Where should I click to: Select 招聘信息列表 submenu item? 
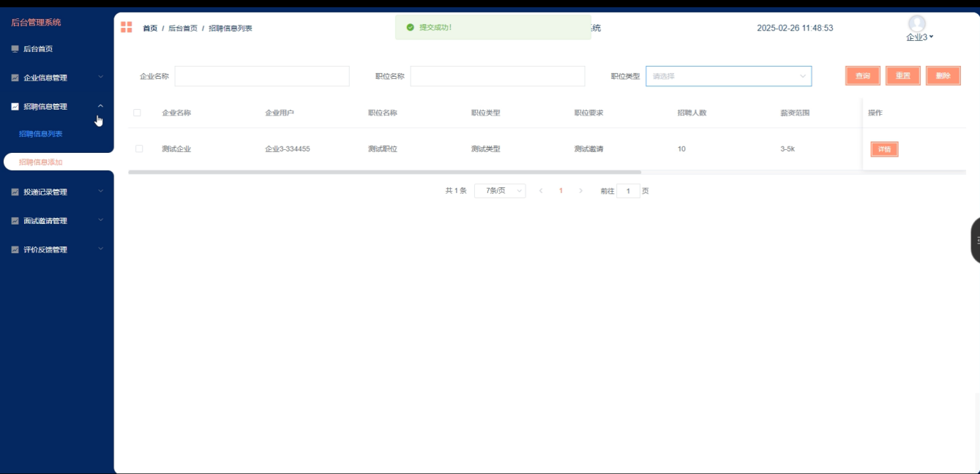(x=41, y=134)
